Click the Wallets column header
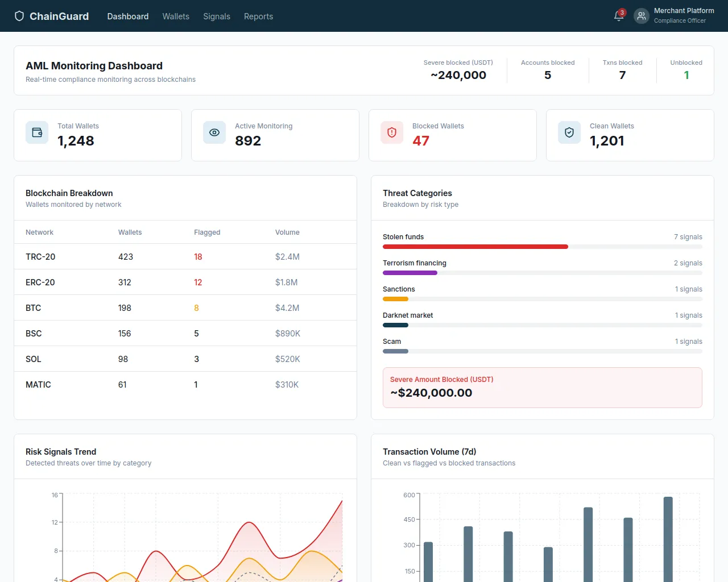The image size is (728, 582). [x=130, y=232]
